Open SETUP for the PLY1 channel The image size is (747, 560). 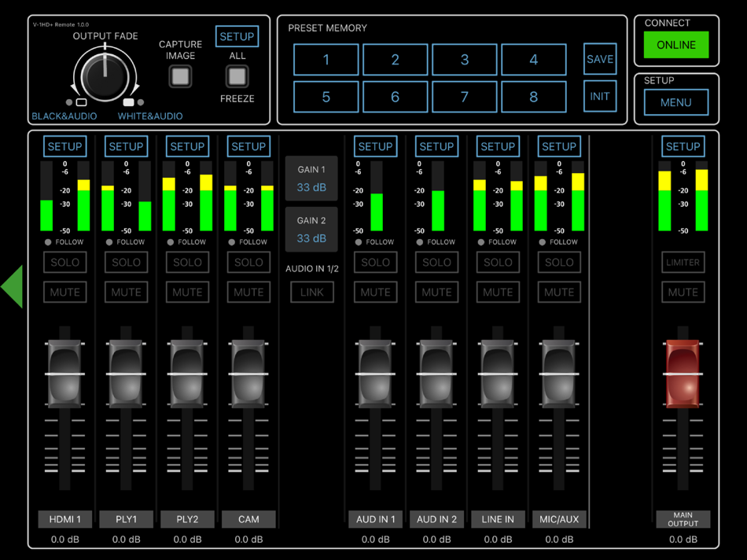click(x=127, y=146)
